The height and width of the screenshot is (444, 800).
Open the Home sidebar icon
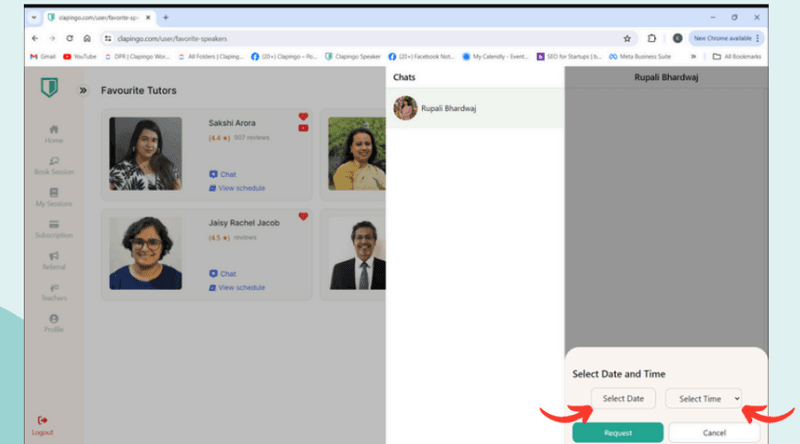(x=53, y=129)
